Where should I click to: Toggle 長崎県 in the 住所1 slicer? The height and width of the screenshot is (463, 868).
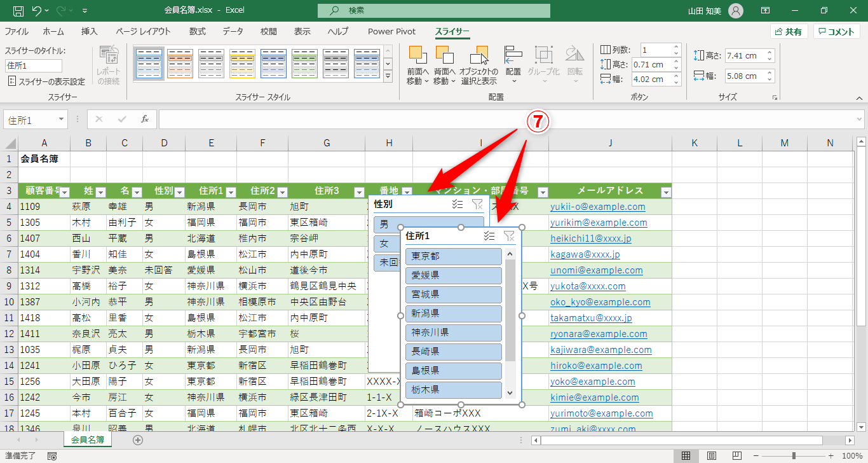(454, 351)
